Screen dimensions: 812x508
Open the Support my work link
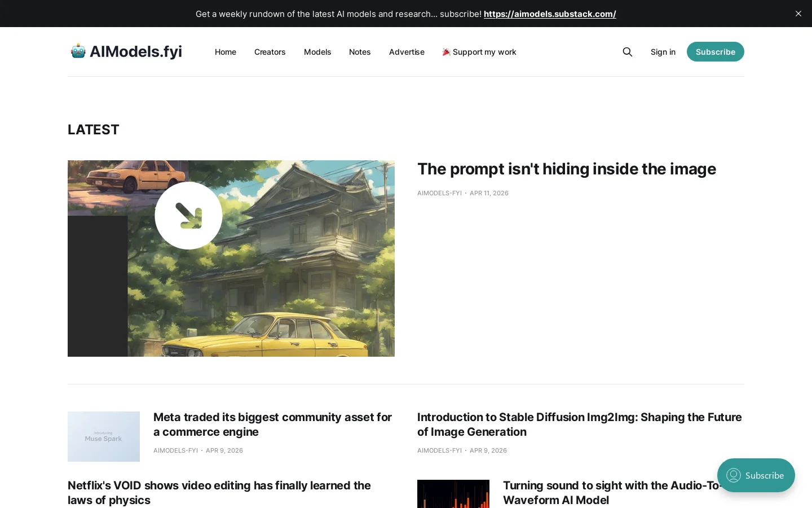click(x=479, y=52)
